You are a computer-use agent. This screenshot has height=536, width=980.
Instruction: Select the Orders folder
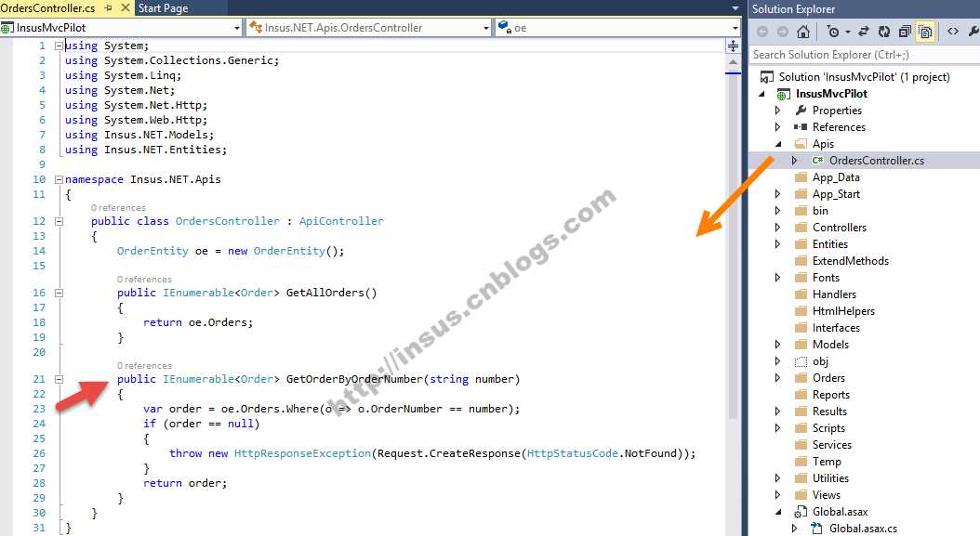(828, 378)
